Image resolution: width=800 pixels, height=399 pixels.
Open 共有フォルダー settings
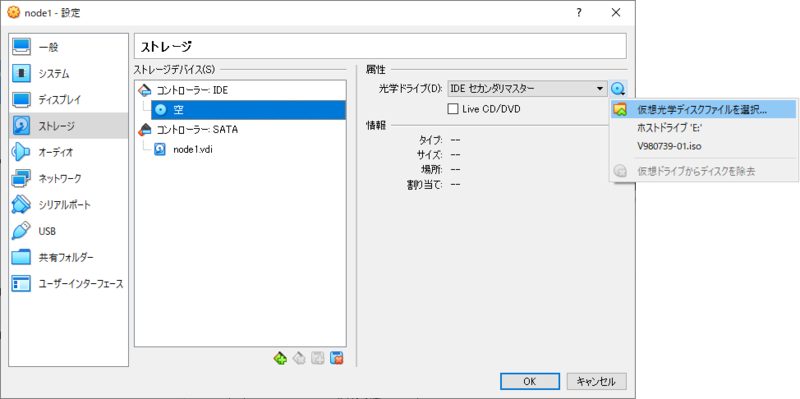(x=68, y=257)
